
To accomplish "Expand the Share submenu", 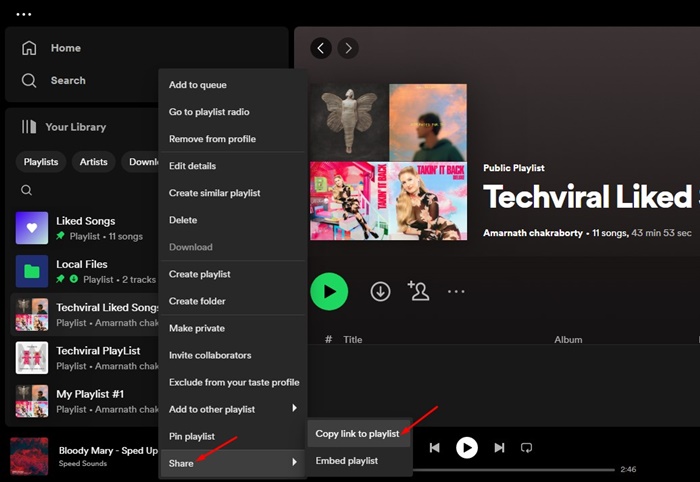I will pyautogui.click(x=233, y=463).
